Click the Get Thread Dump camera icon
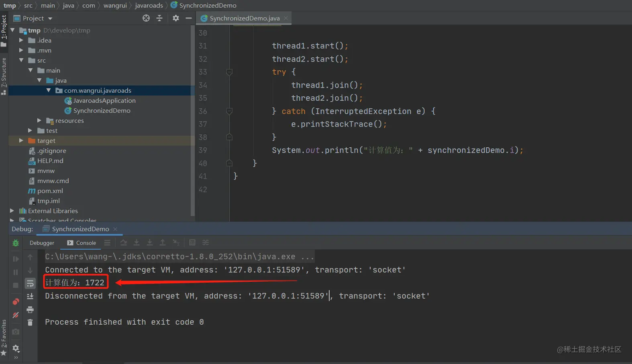The height and width of the screenshot is (364, 632). tap(16, 331)
